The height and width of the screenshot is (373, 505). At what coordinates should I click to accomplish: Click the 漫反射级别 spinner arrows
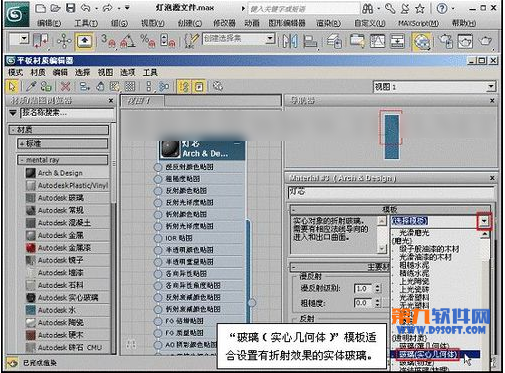[377, 288]
